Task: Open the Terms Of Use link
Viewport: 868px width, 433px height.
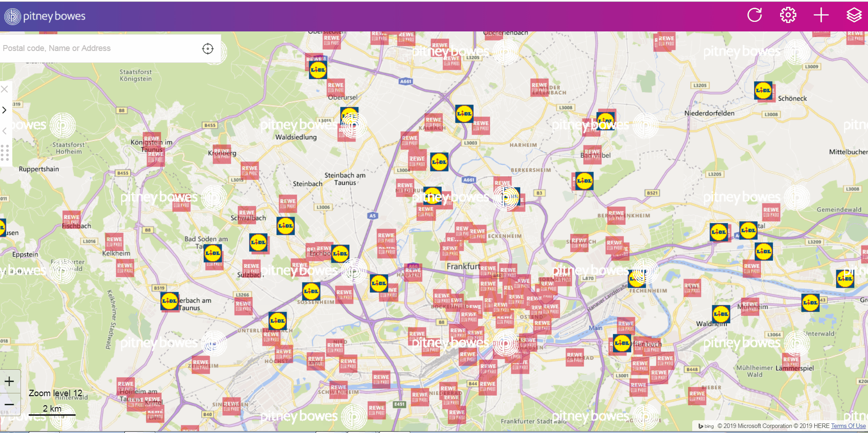Action: pyautogui.click(x=848, y=426)
